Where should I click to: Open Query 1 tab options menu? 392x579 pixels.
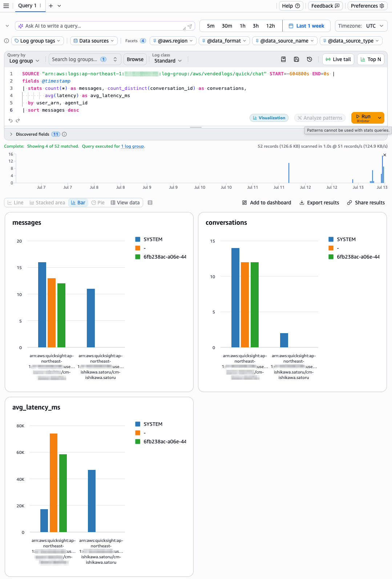pos(40,6)
